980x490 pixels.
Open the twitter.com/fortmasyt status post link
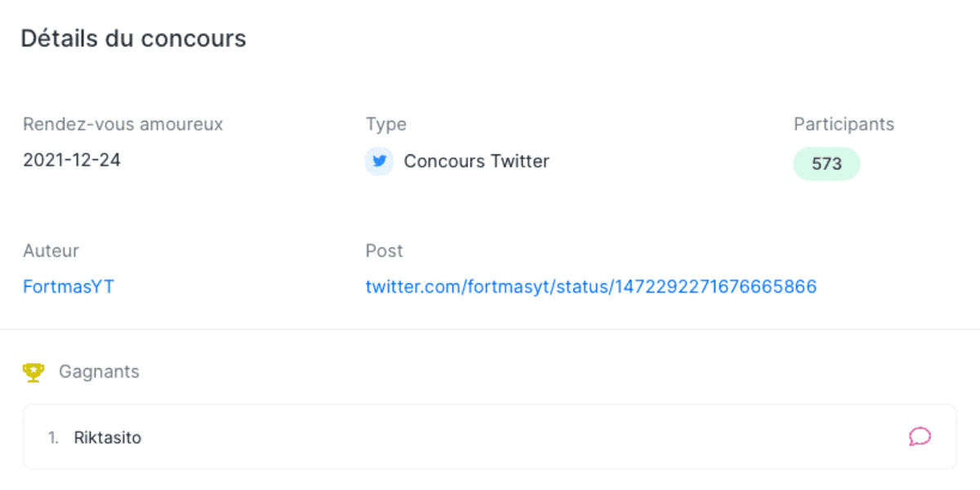(590, 287)
